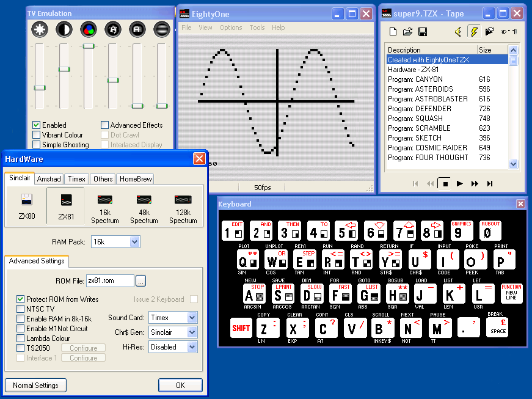The image size is (532, 399).
Task: Click the FUNCTION NEW LINE key
Action: [x=511, y=293]
